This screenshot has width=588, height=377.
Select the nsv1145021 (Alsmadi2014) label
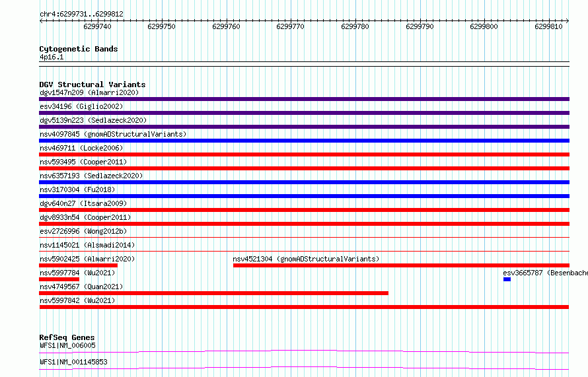[x=87, y=245]
